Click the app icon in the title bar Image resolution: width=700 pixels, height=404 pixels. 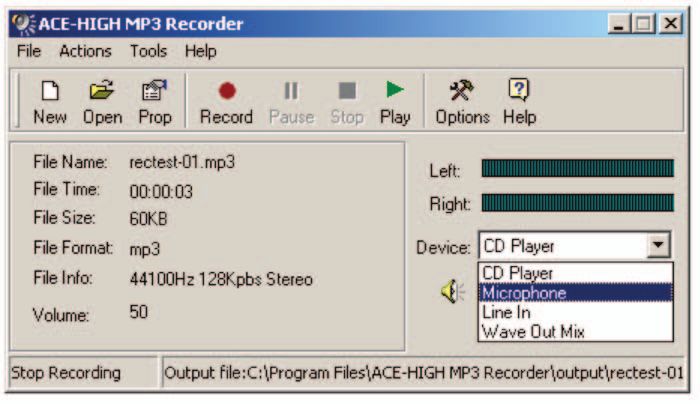(x=23, y=24)
